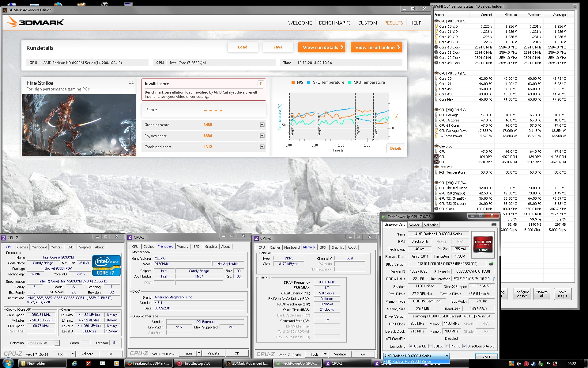Expand the Physics score details arrow
This screenshot has height=368, width=588.
(262, 136)
